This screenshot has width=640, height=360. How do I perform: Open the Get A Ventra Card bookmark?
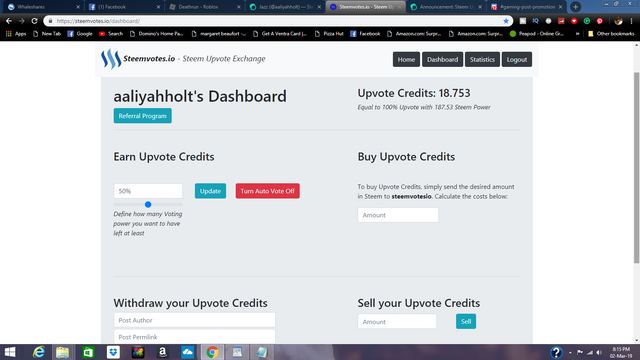(x=280, y=34)
